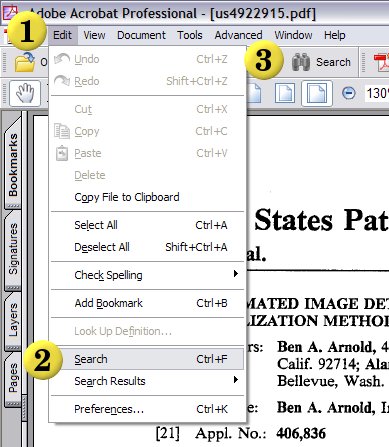Open the Bookmarks side tab

click(13, 164)
